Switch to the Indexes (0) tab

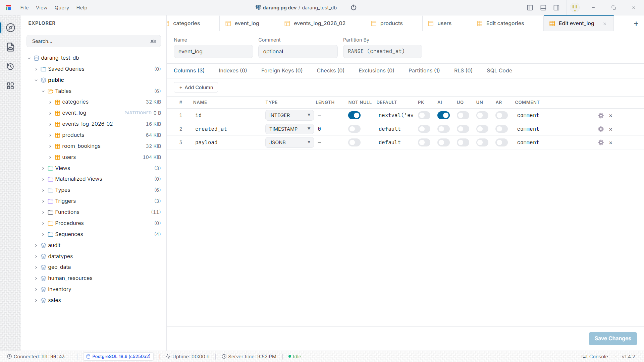tap(233, 71)
